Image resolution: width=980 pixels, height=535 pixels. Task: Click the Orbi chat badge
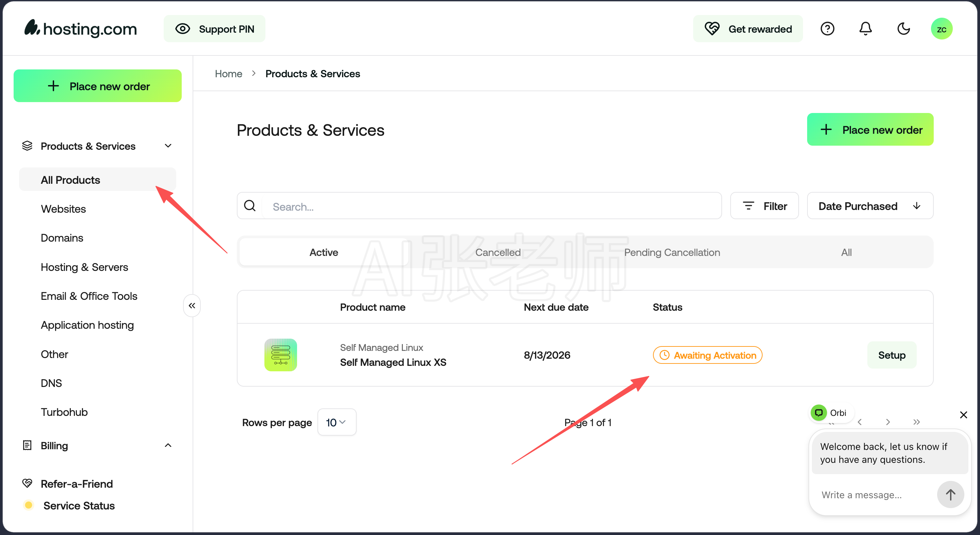(x=831, y=413)
